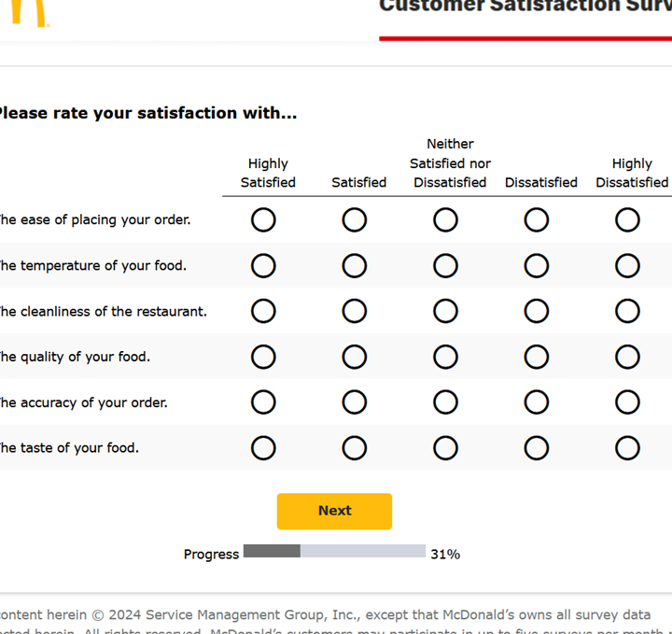Screen dimensions: 672x634
Task: Mark taste of food as Highly Satisfied
Action: point(263,448)
